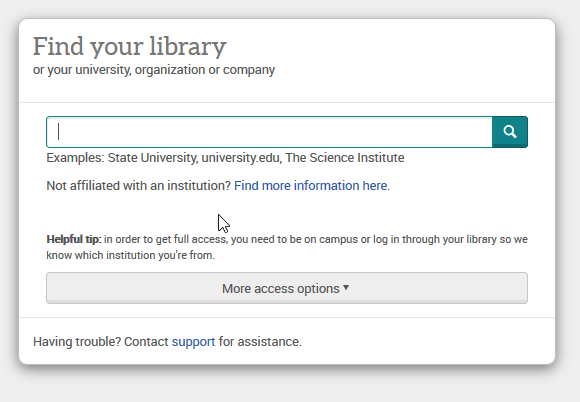Select the "or your university, organization or company" subtitle
The height and width of the screenshot is (402, 580).
pyautogui.click(x=154, y=70)
